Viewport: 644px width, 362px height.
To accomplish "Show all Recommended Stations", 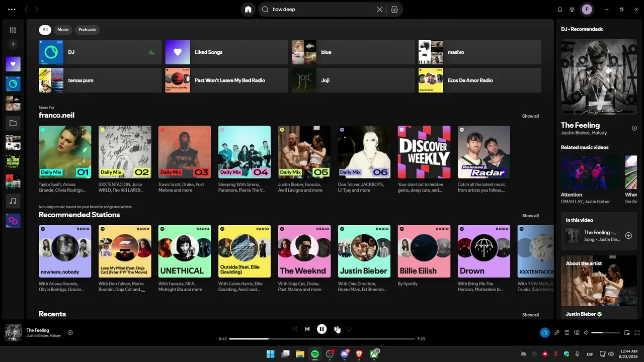I will [530, 216].
